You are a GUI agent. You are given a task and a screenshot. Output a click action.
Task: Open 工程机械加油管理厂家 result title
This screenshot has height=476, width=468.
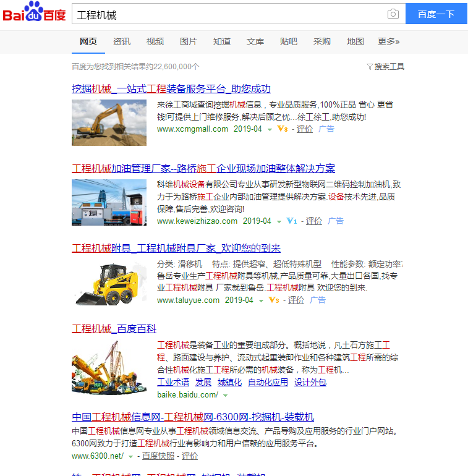pos(203,168)
